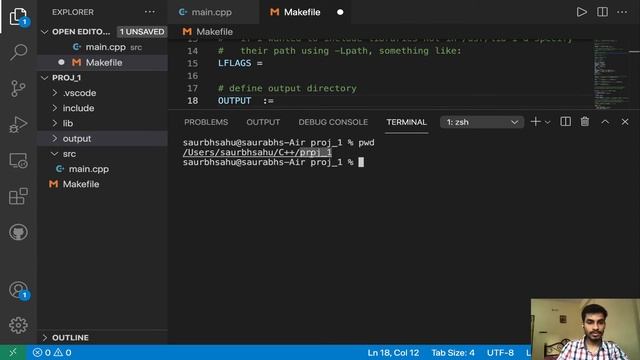Click the Makefile breadcrumb above the editor
The width and height of the screenshot is (640, 360).
point(208,32)
